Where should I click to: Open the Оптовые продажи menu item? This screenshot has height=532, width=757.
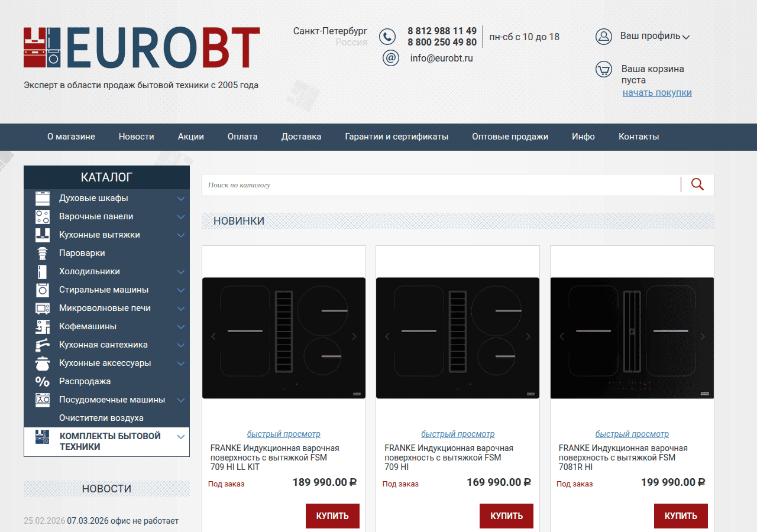(510, 137)
